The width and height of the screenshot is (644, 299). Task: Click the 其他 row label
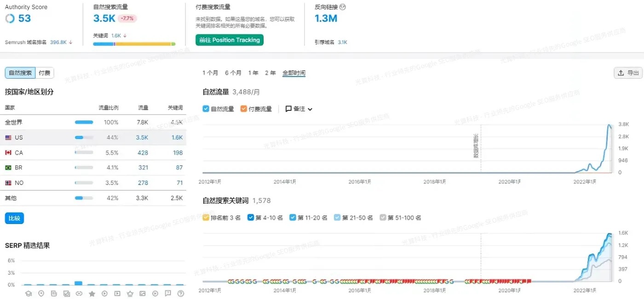click(x=11, y=198)
